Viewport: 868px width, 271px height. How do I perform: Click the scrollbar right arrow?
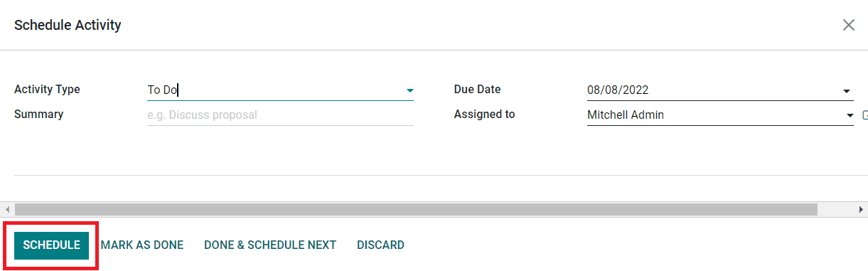click(x=862, y=210)
